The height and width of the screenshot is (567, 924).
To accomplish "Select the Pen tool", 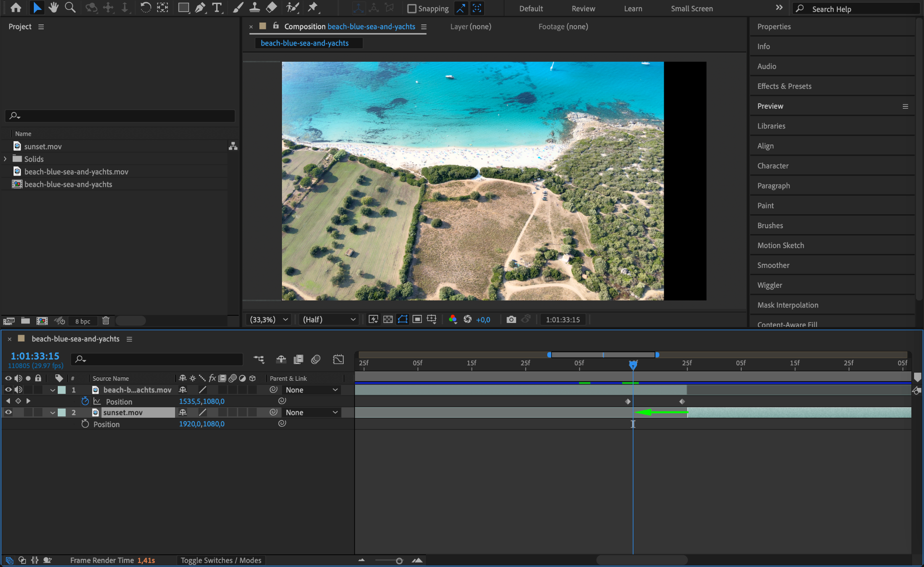I will [x=200, y=8].
